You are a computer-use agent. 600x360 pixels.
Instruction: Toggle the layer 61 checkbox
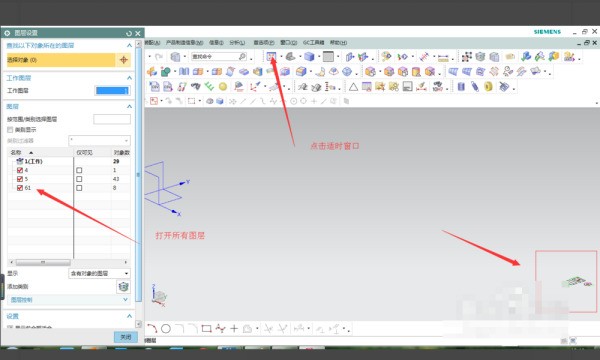20,188
